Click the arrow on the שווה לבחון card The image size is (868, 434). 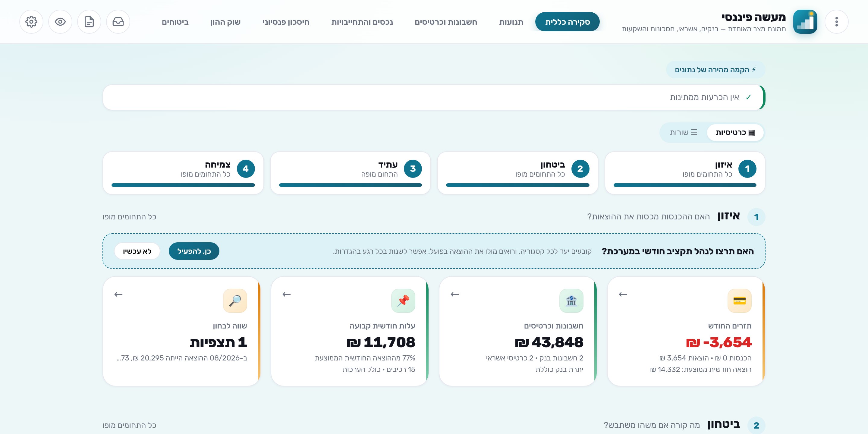point(118,294)
